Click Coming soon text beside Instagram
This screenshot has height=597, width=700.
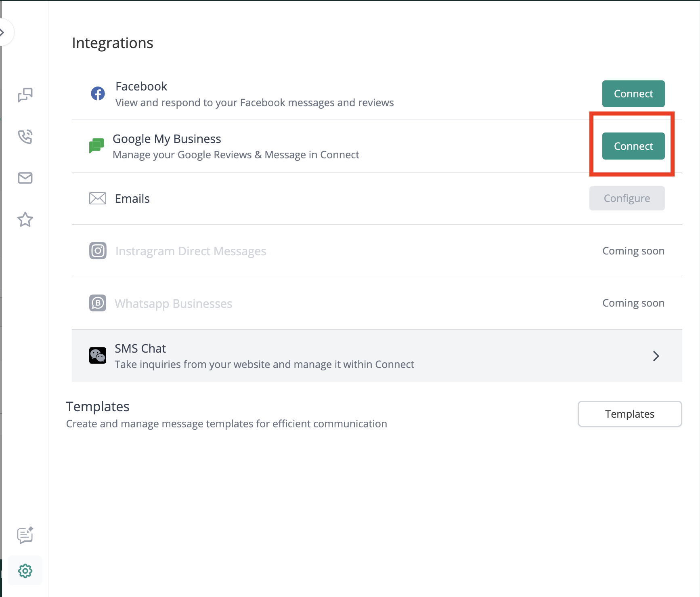point(633,251)
